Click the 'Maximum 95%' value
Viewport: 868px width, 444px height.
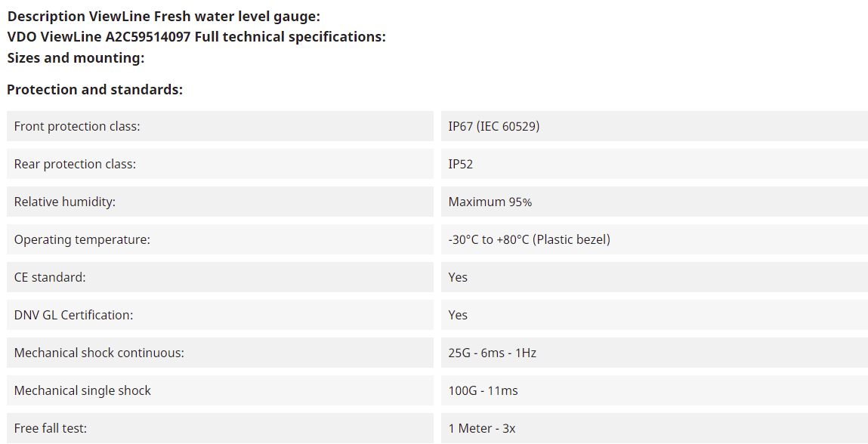tap(490, 202)
